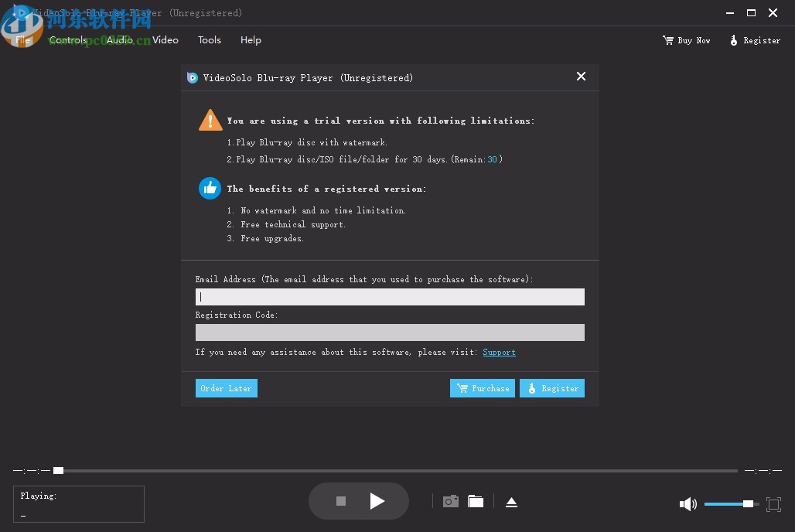Screen dimensions: 795x532
Task: Click the elapsed time indicator
Action: click(x=32, y=471)
